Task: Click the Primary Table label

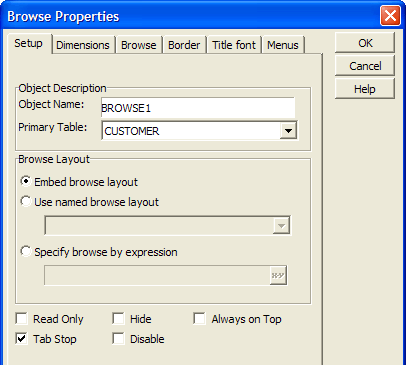Action: point(53,127)
